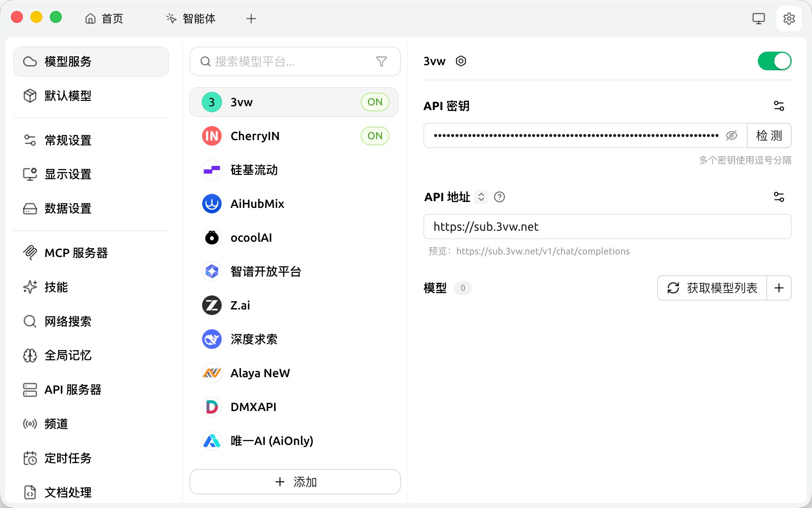
Task: Open 网络搜索 settings
Action: click(91, 321)
